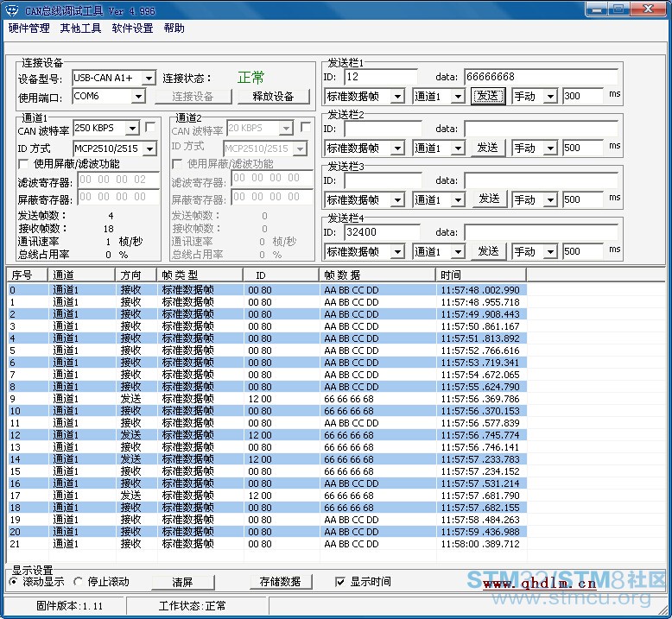Select the 停止滚动 radio button
672x619 pixels.
[78, 582]
